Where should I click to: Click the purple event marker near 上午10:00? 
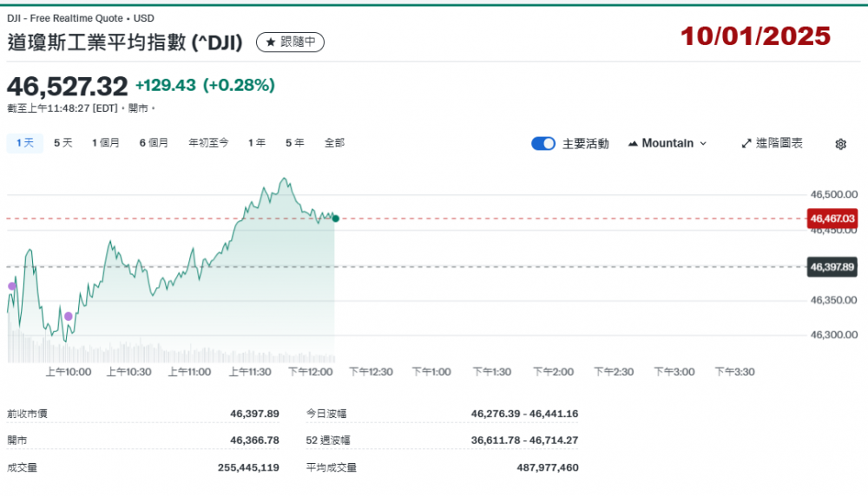[x=69, y=316]
